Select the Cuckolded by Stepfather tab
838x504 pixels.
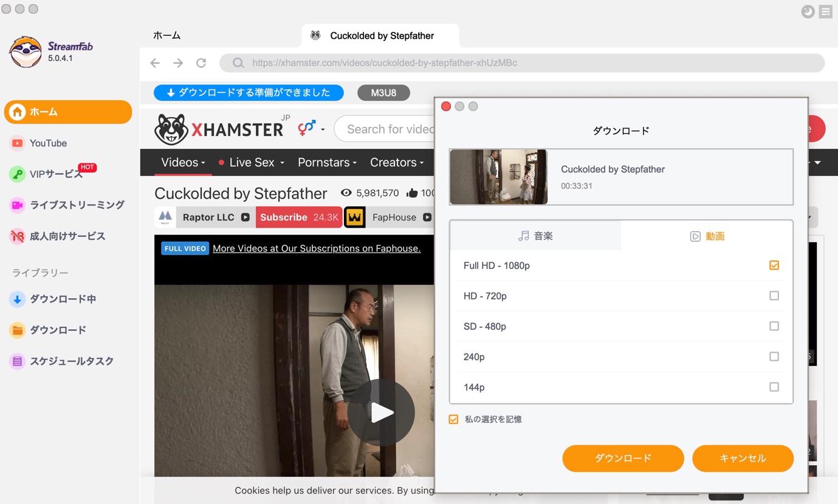[x=380, y=35]
